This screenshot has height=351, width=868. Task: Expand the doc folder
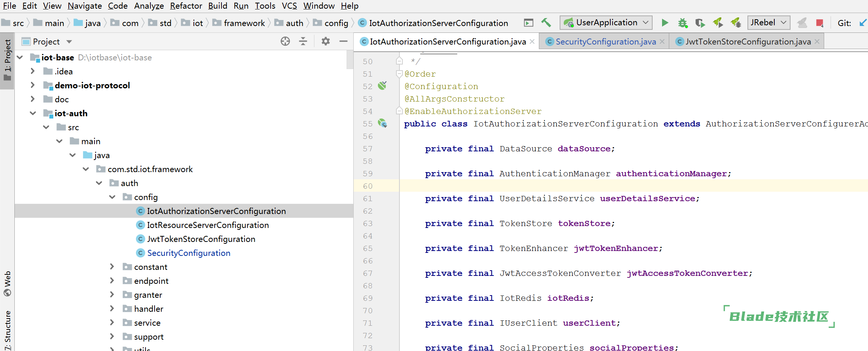[x=32, y=99]
